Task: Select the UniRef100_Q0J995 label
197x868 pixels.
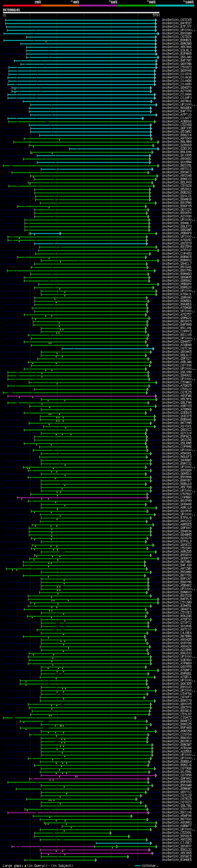Action: (x=177, y=155)
